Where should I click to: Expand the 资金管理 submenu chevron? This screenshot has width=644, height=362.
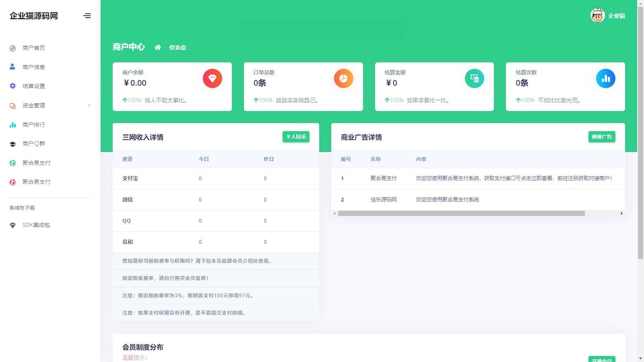click(x=89, y=105)
